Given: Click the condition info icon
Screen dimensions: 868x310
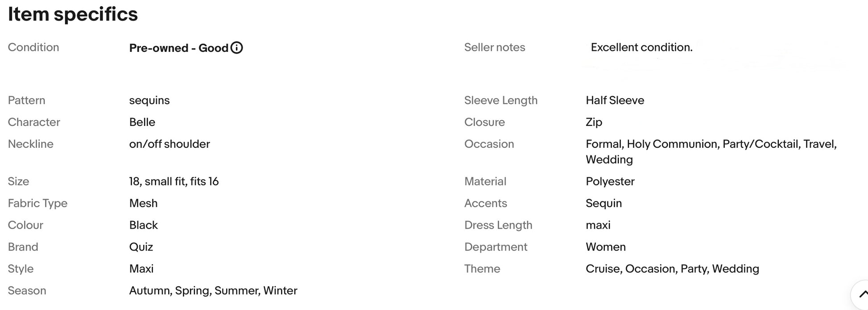Looking at the screenshot, I should [x=237, y=48].
